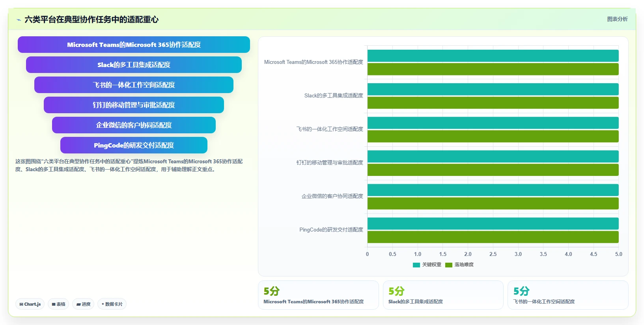Click the small icon before the chart title

click(19, 20)
